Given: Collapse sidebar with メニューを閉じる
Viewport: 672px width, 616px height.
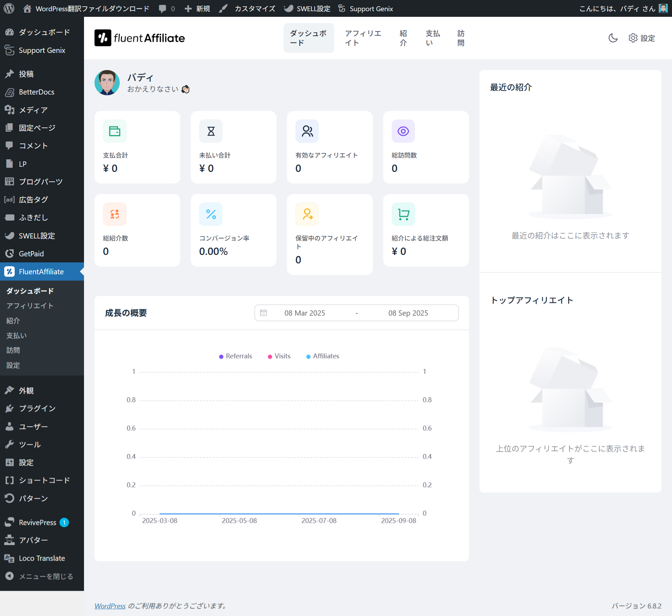Looking at the screenshot, I should [x=42, y=576].
